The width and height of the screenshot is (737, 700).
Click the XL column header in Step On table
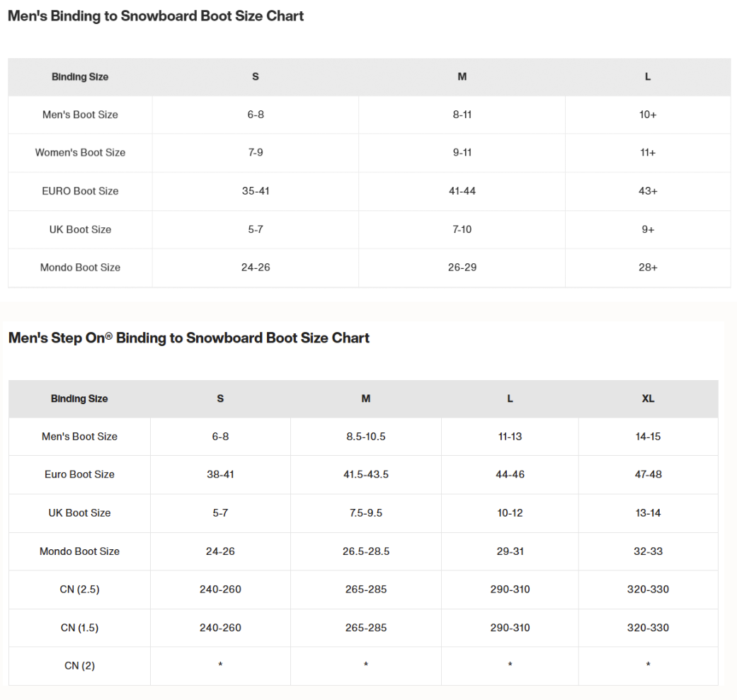[649, 398]
